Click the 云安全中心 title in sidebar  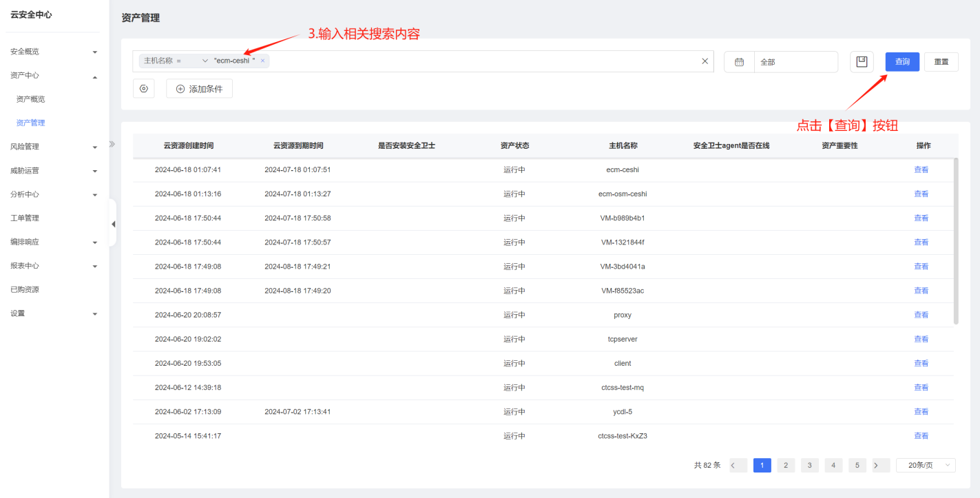pyautogui.click(x=31, y=14)
